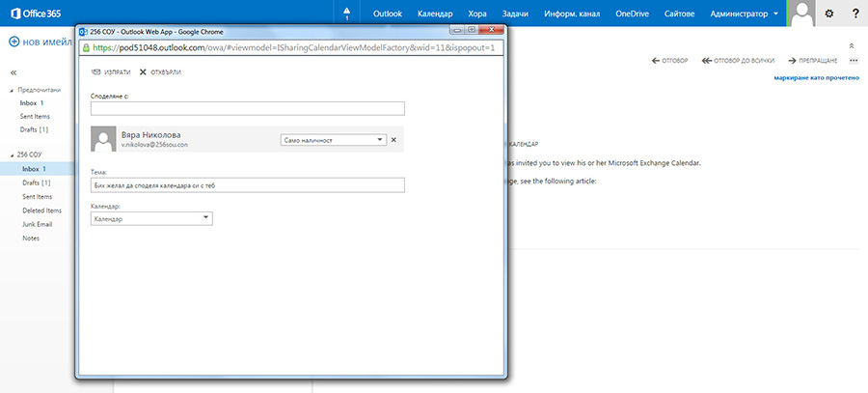Open Информ. канал in top navigation
This screenshot has height=393, width=868.
point(572,14)
